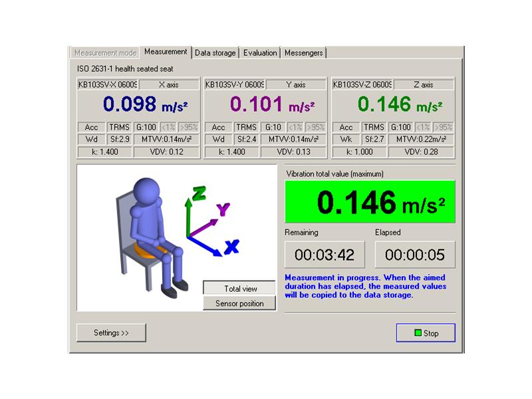Open the Evaluation tab

coord(260,53)
